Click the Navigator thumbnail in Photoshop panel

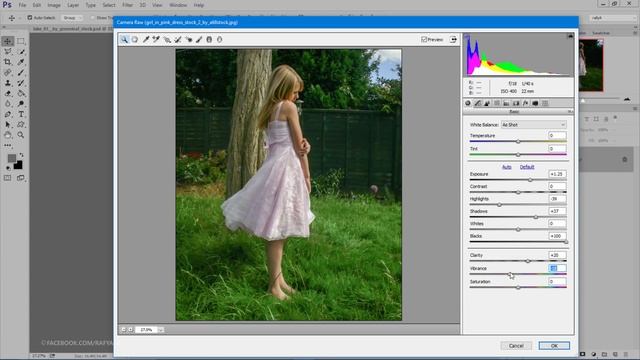pos(591,65)
